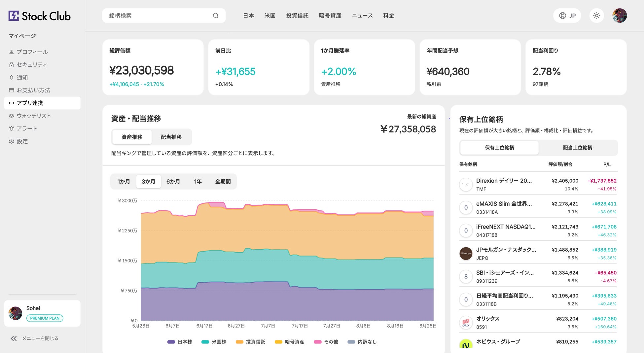Click the プロフィール person icon
Image resolution: width=644 pixels, height=353 pixels.
click(x=12, y=52)
